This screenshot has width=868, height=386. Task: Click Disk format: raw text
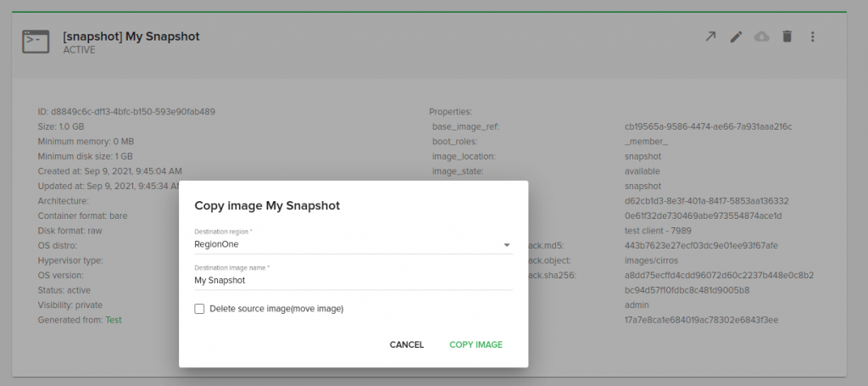click(x=70, y=231)
